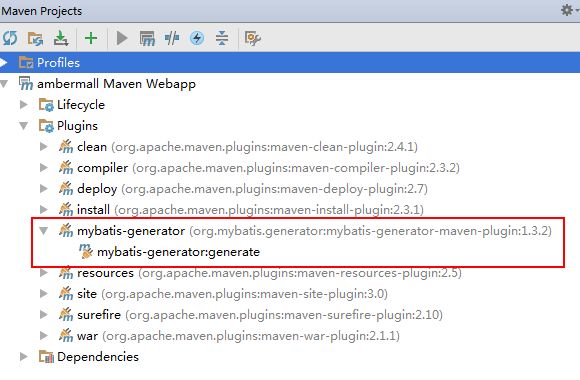This screenshot has width=580, height=380.
Task: Select the Plugins folder
Action: (x=77, y=126)
